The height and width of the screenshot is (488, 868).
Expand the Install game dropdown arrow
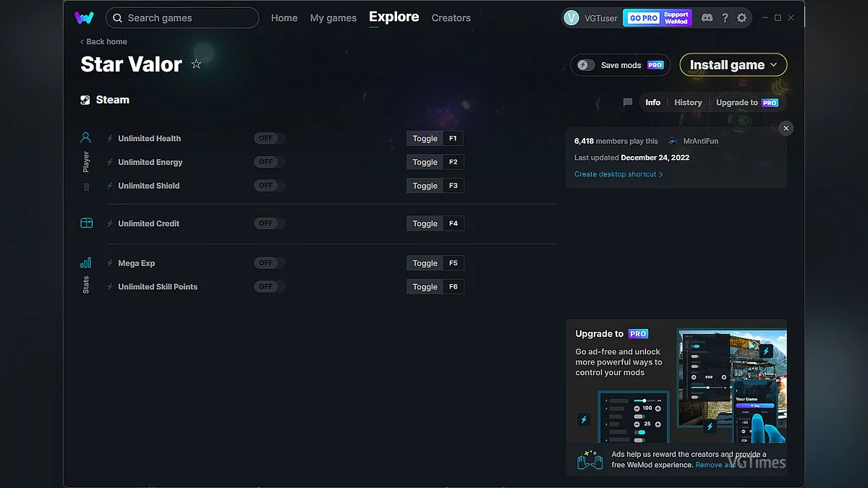pos(774,65)
